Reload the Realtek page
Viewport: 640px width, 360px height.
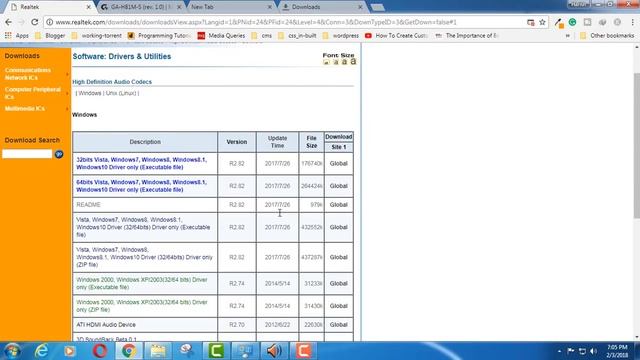click(x=35, y=22)
